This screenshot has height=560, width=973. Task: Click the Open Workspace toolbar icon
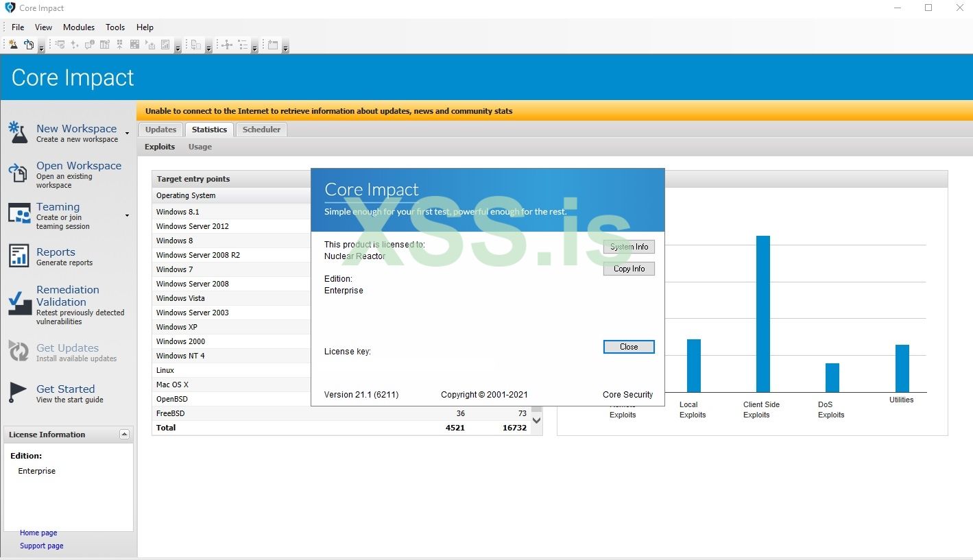[28, 45]
